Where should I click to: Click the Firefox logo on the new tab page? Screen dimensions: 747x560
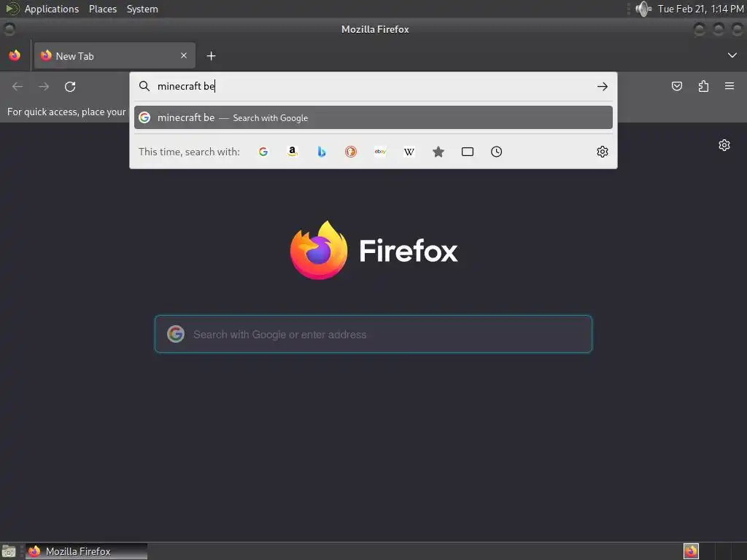pos(319,250)
